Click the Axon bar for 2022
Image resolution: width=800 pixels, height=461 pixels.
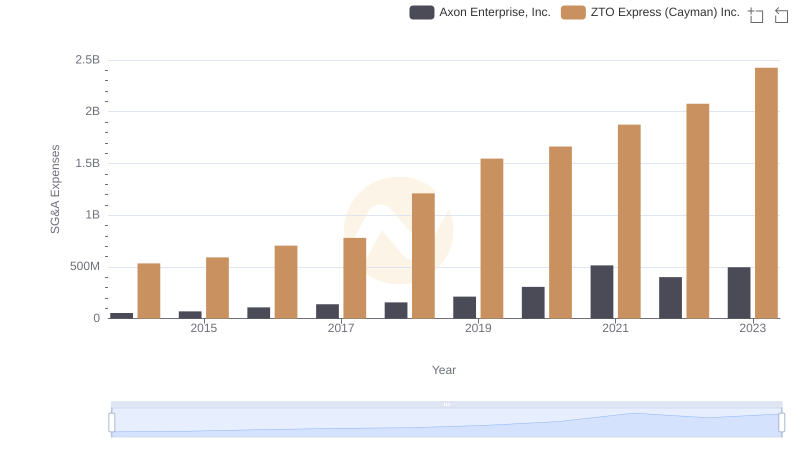click(x=670, y=298)
